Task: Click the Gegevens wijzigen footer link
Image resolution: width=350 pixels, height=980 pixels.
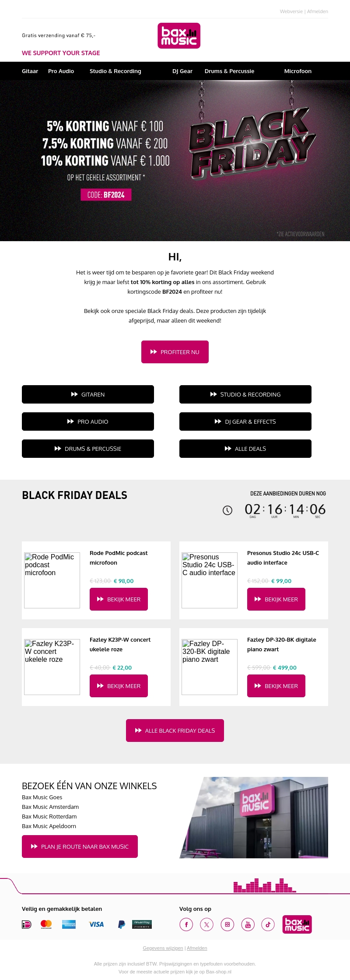Action: [163, 948]
